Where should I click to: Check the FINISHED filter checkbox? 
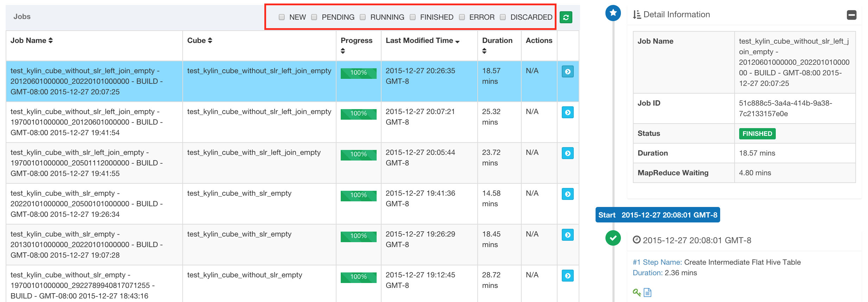click(413, 17)
